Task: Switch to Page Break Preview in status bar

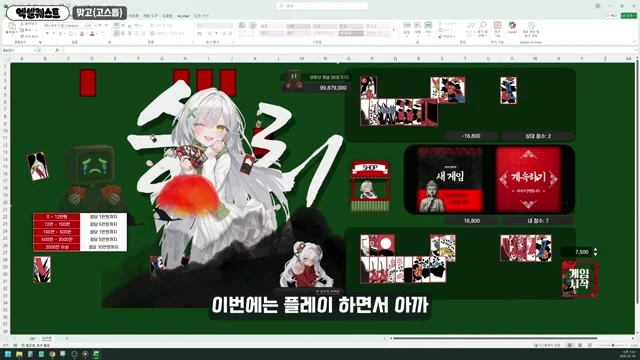Action: 589,345
